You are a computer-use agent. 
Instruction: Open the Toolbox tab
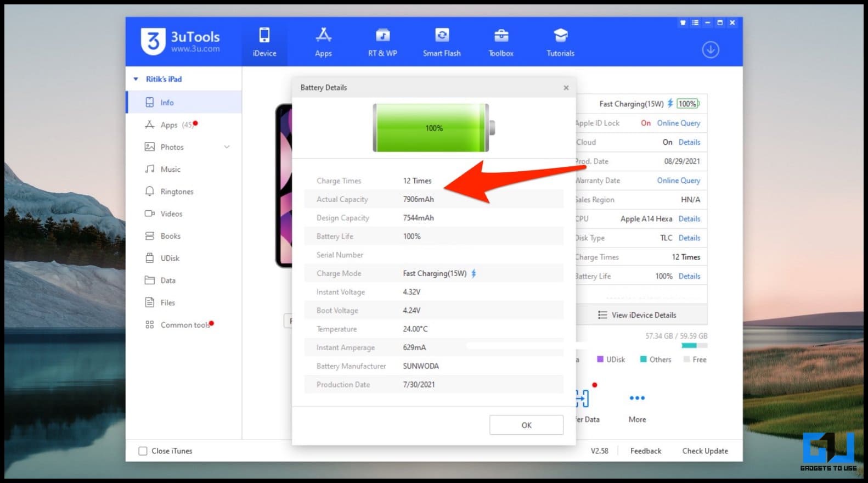point(501,42)
